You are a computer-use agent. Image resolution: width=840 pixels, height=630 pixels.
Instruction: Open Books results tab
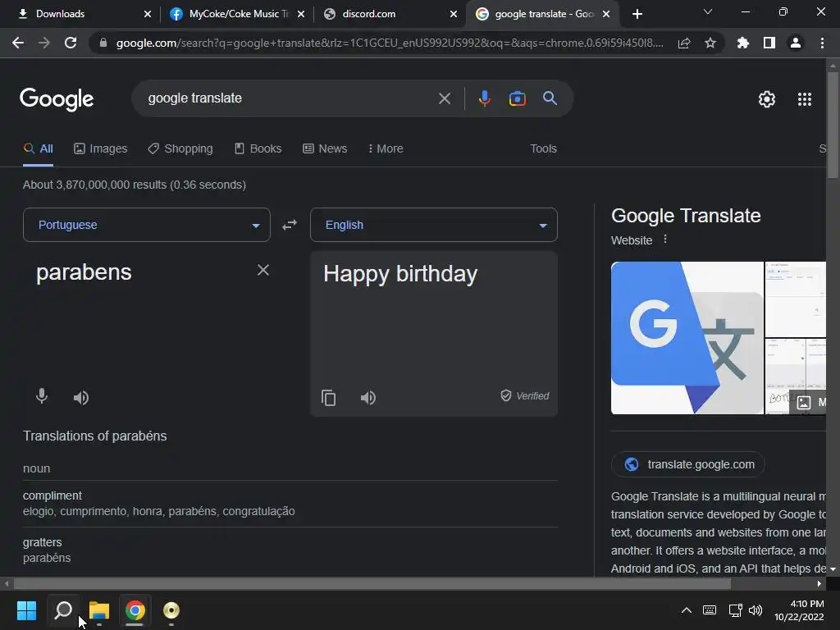[258, 148]
